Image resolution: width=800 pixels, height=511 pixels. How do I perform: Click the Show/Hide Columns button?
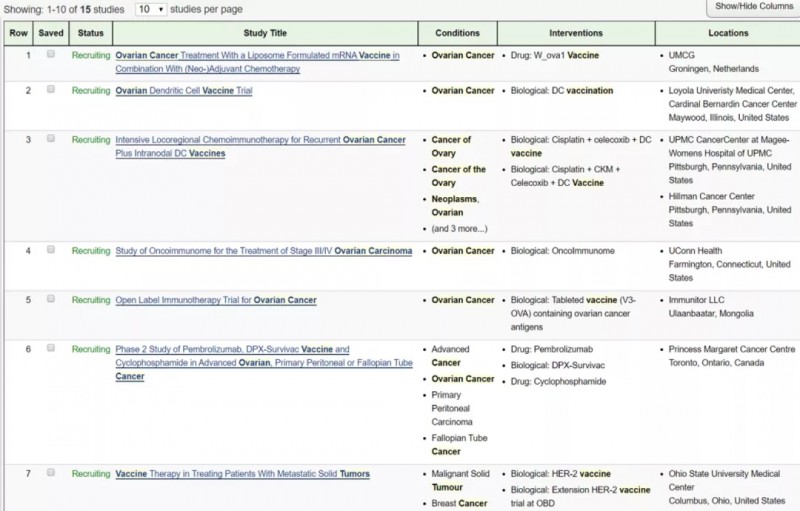coord(753,7)
